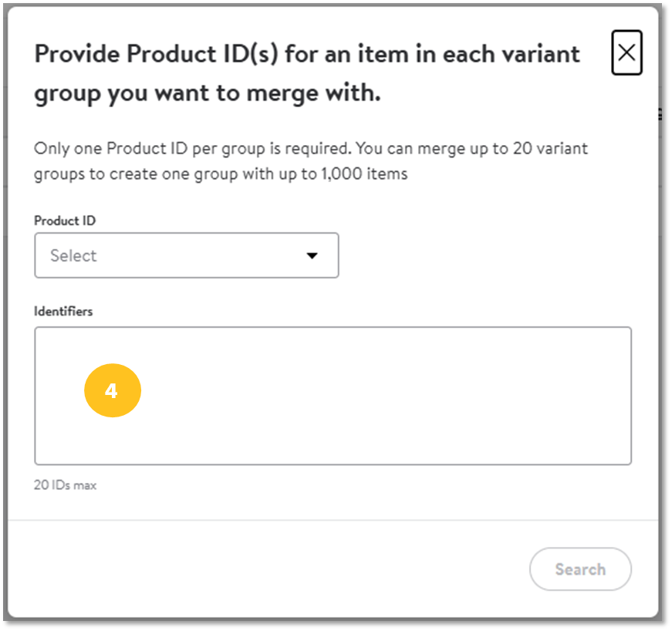The image size is (672, 631).
Task: Click the Search button
Action: (x=580, y=569)
